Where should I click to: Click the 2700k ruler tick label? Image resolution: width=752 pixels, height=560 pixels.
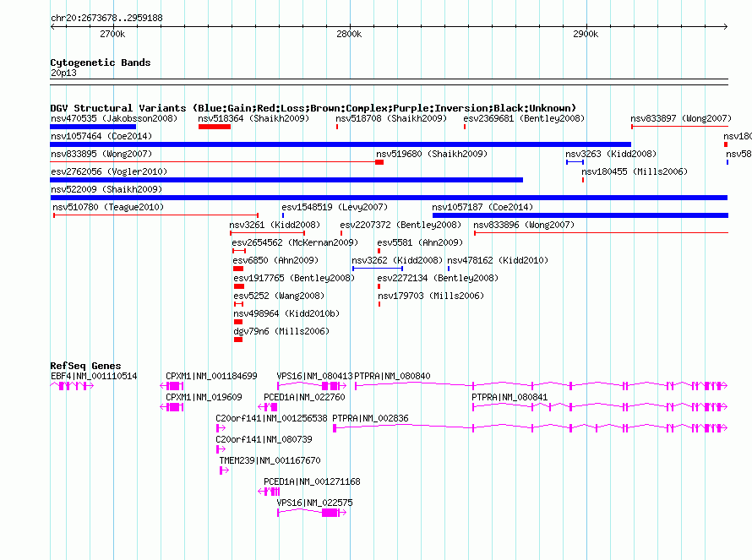pyautogui.click(x=112, y=34)
